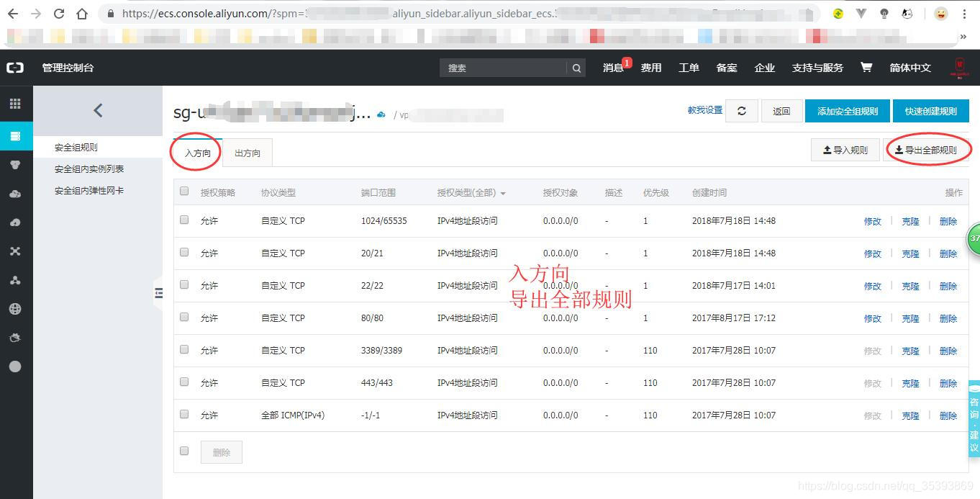Check the rule with port 3389/3389
Screen dimensions: 980x499
(184, 349)
